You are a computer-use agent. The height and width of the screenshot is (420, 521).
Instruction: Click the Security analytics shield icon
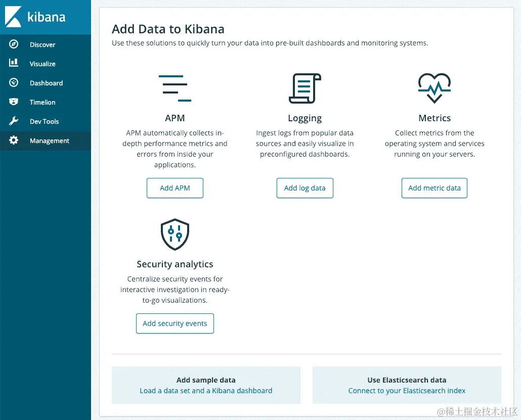point(175,235)
